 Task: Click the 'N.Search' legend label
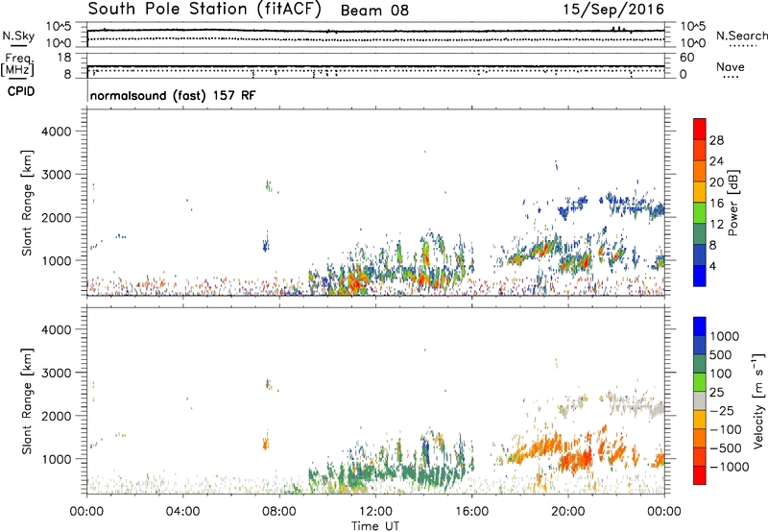741,36
